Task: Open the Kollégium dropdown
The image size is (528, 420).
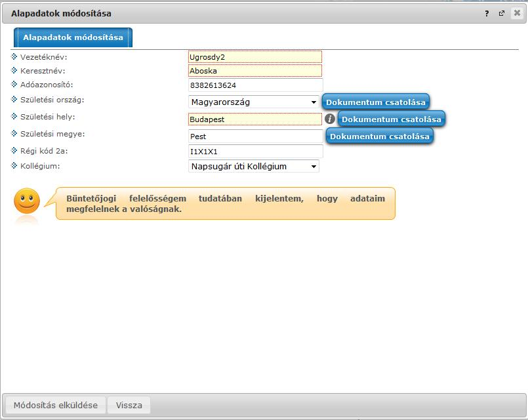Action: (254, 167)
